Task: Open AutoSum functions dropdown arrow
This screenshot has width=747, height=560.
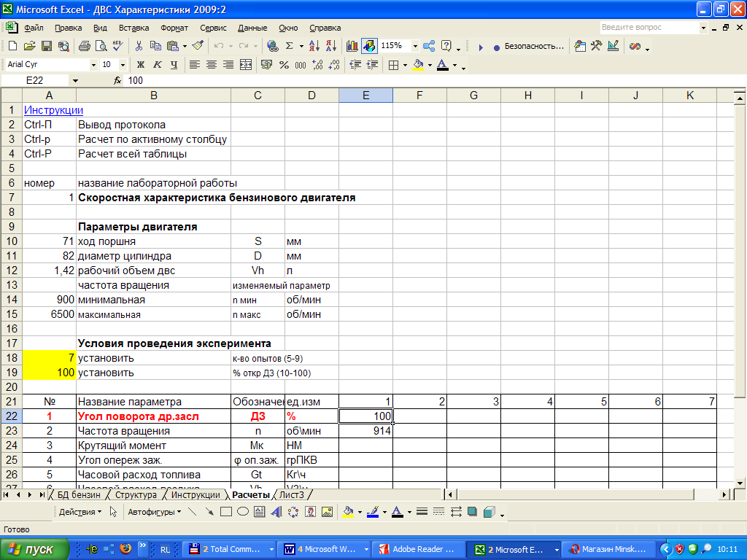Action: 301,46
